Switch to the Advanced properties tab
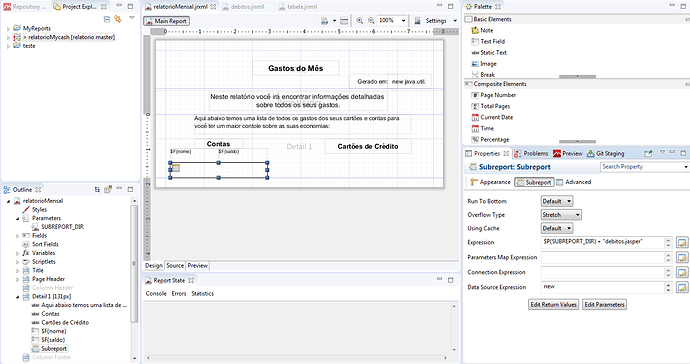690x364 pixels. tap(573, 182)
